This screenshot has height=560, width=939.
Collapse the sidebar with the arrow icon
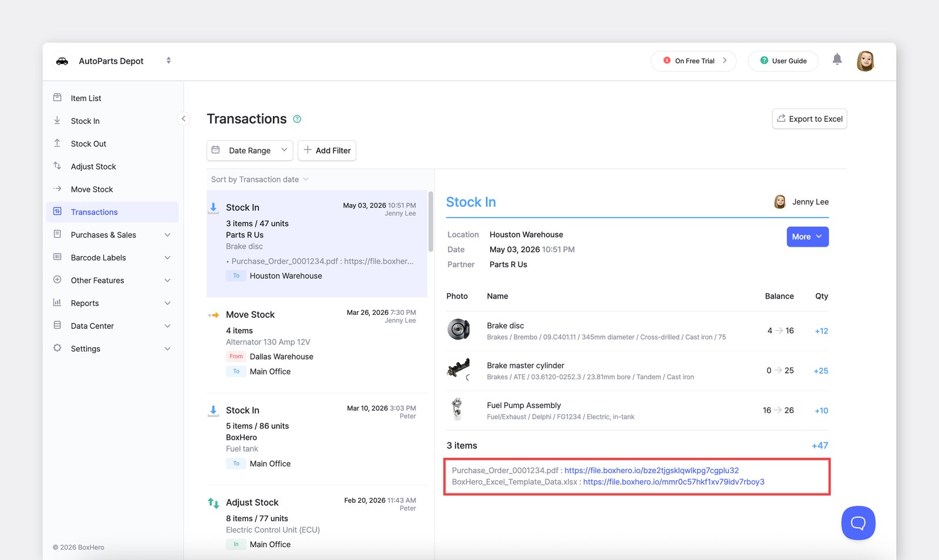click(x=184, y=118)
